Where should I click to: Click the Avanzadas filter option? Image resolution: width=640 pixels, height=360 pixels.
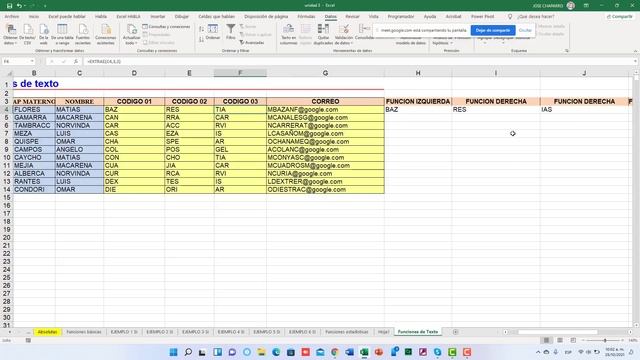(252, 42)
